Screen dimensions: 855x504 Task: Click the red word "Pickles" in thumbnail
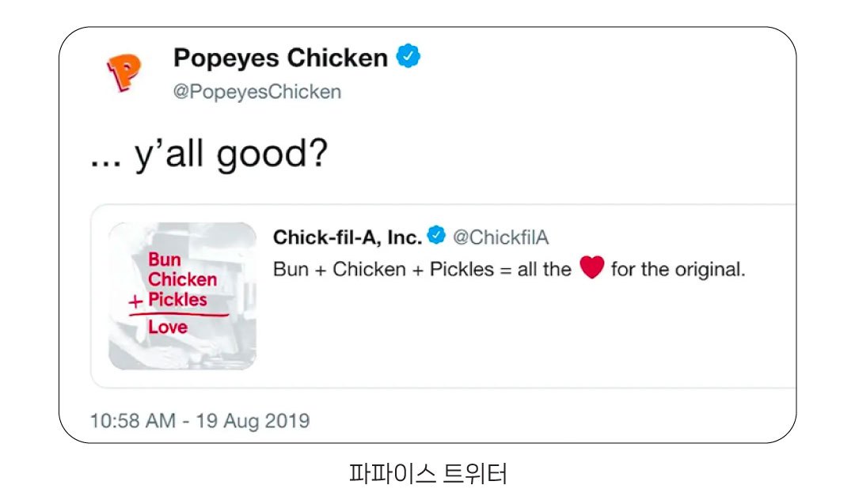[177, 300]
